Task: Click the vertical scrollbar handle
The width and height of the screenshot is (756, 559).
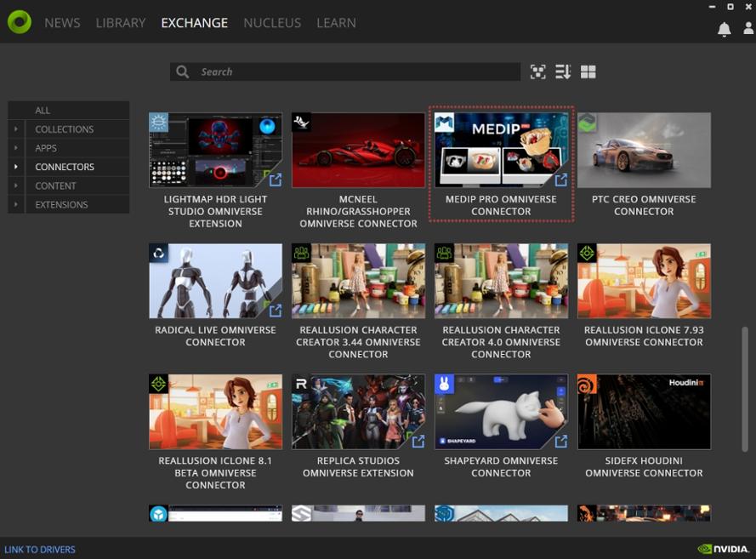Action: [x=745, y=389]
